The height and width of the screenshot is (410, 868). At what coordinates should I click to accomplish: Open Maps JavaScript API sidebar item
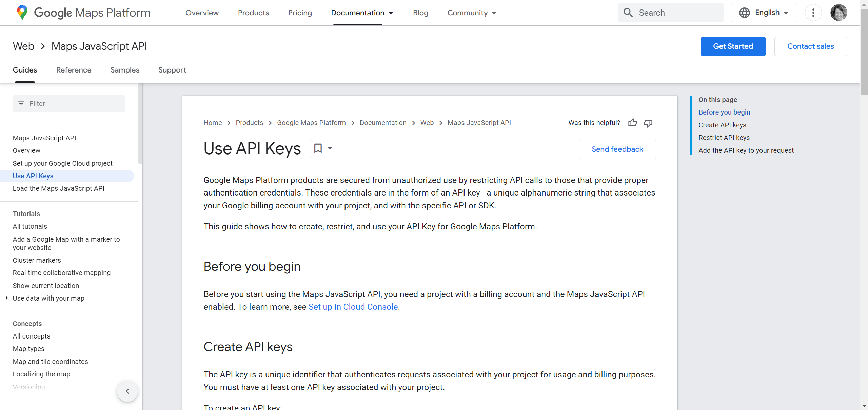point(44,138)
